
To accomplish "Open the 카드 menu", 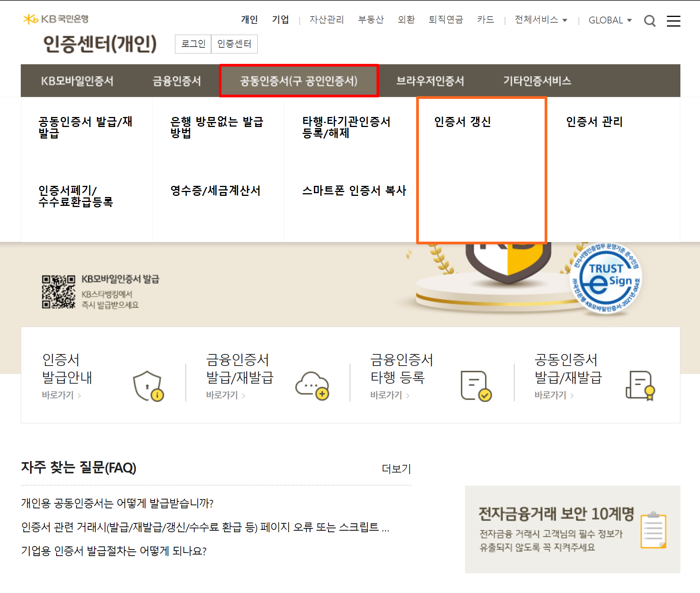I will 485,20.
